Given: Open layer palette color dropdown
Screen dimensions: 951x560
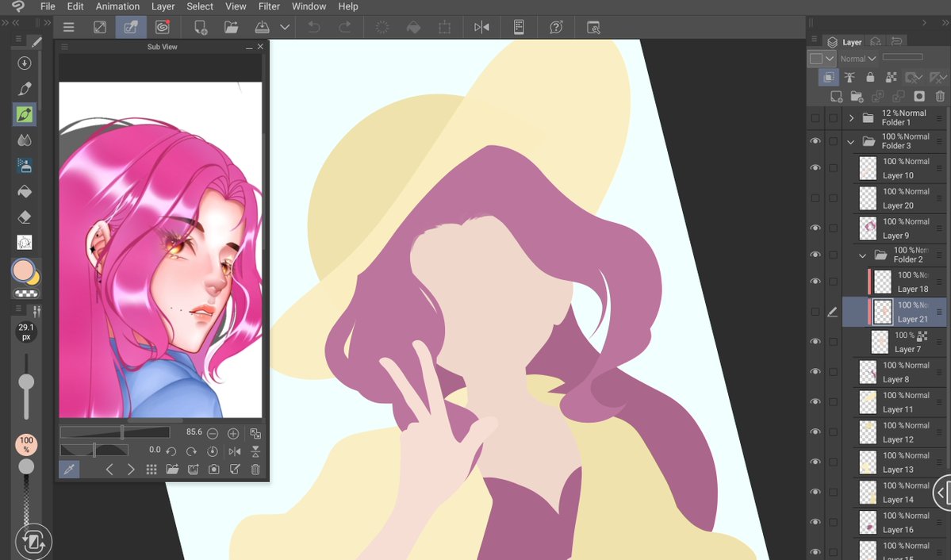Looking at the screenshot, I should click(x=823, y=59).
